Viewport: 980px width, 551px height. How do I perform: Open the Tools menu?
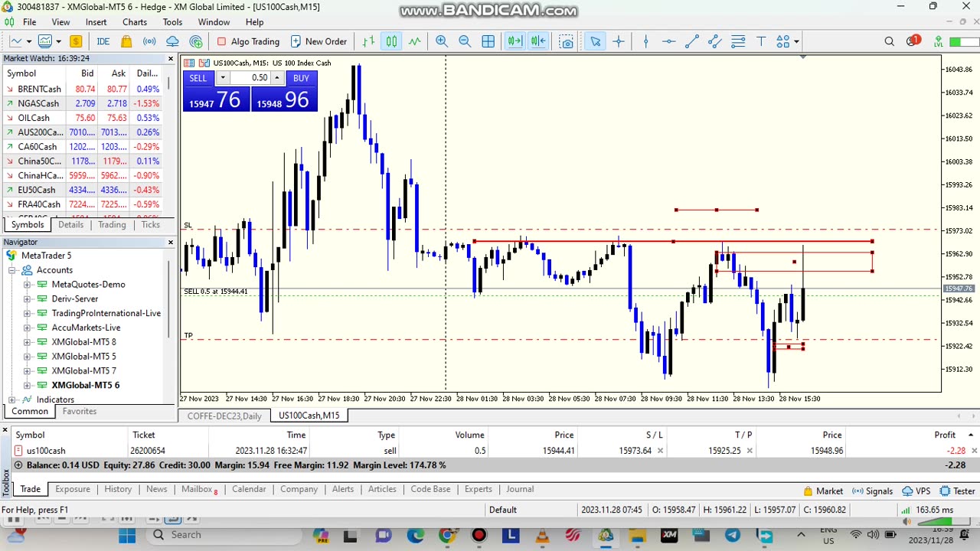[x=172, y=22]
